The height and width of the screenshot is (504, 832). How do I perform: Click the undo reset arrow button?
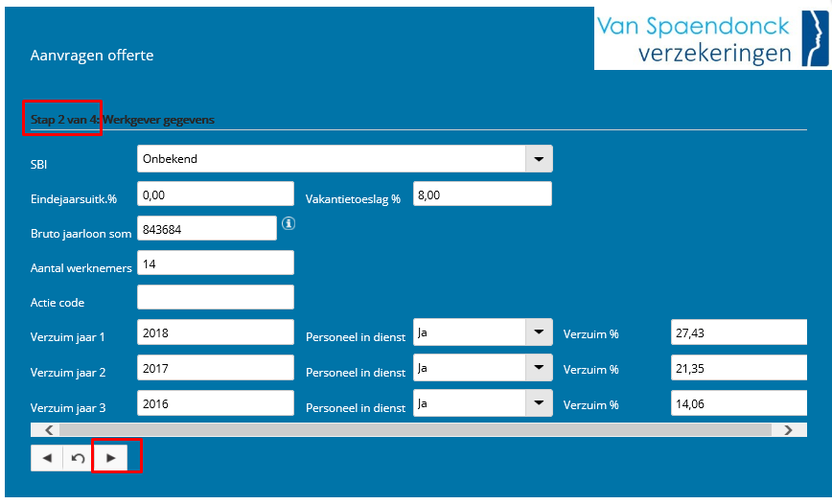pyautogui.click(x=79, y=458)
